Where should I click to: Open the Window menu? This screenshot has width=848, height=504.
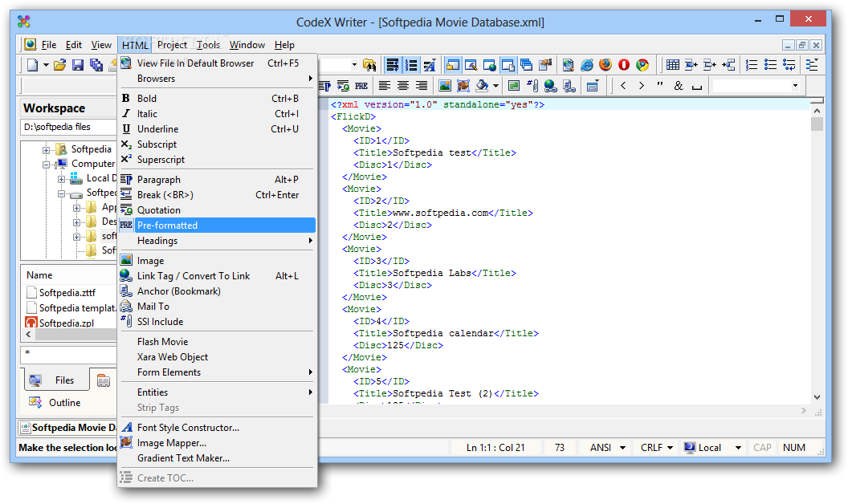pos(247,45)
